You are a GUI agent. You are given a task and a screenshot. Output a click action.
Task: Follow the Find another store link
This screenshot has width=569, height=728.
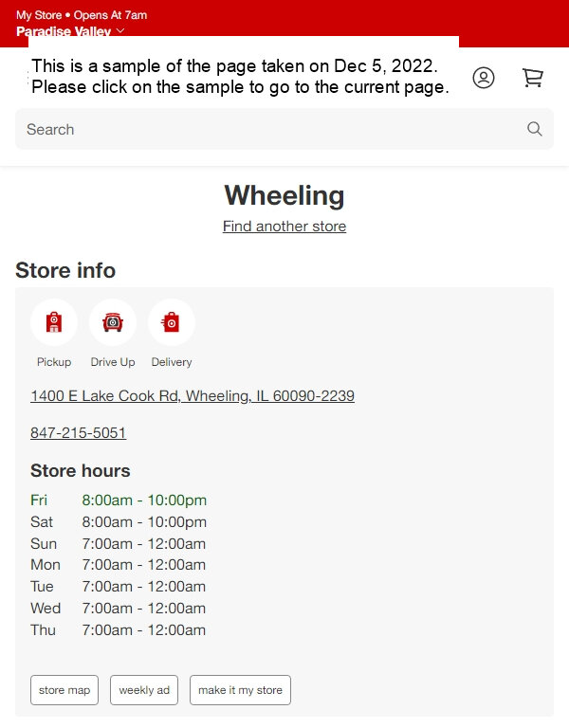pos(284,227)
